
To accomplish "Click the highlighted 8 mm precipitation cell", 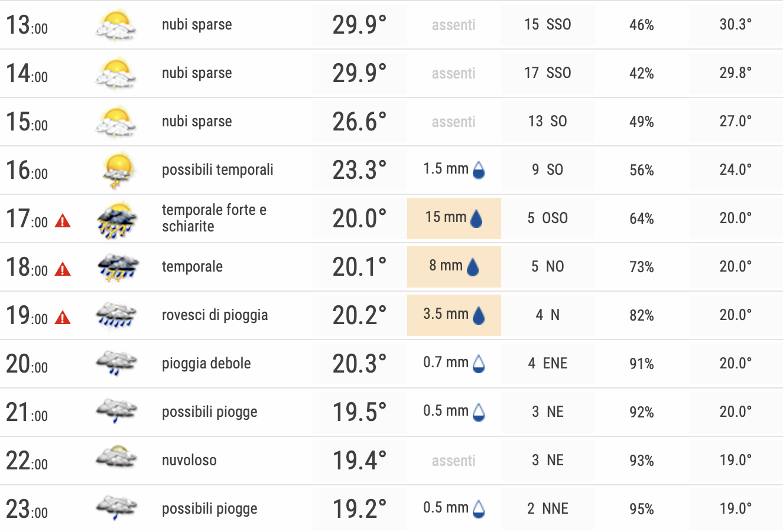I will (454, 267).
